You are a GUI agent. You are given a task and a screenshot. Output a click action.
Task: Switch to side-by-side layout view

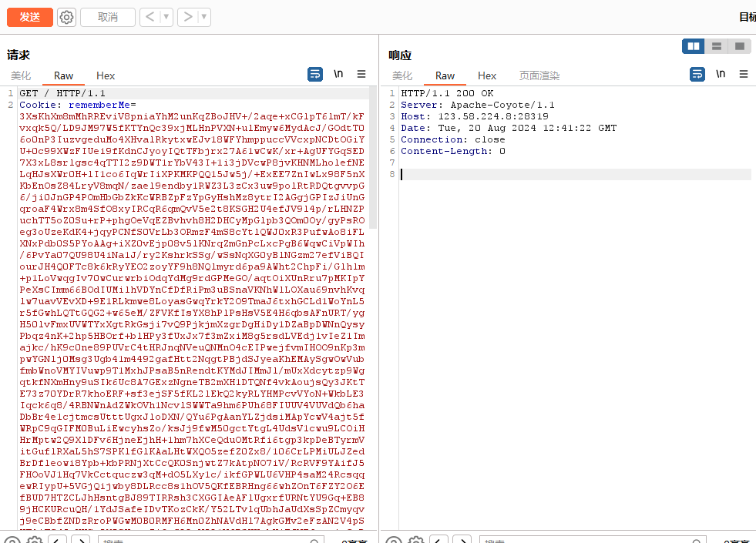[694, 46]
